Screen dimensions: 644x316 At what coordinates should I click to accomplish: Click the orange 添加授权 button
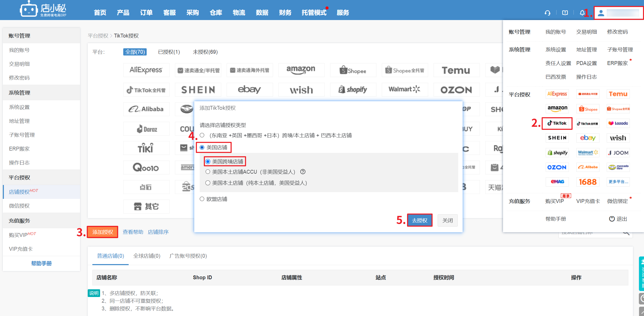click(102, 232)
